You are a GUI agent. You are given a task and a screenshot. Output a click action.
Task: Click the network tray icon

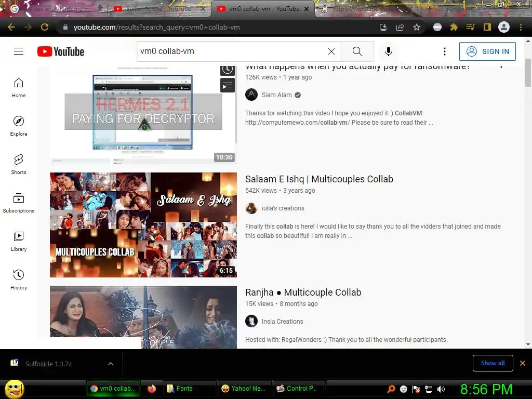pos(429,389)
